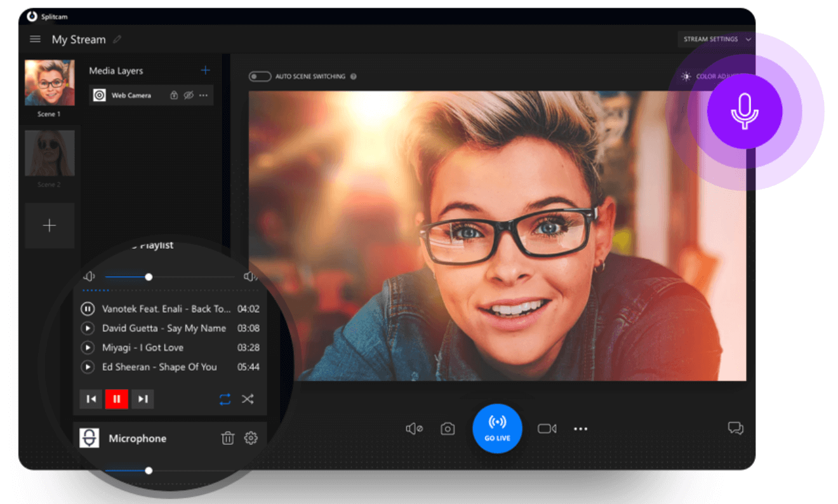Expand Microphone settings via gear icon

(x=251, y=438)
